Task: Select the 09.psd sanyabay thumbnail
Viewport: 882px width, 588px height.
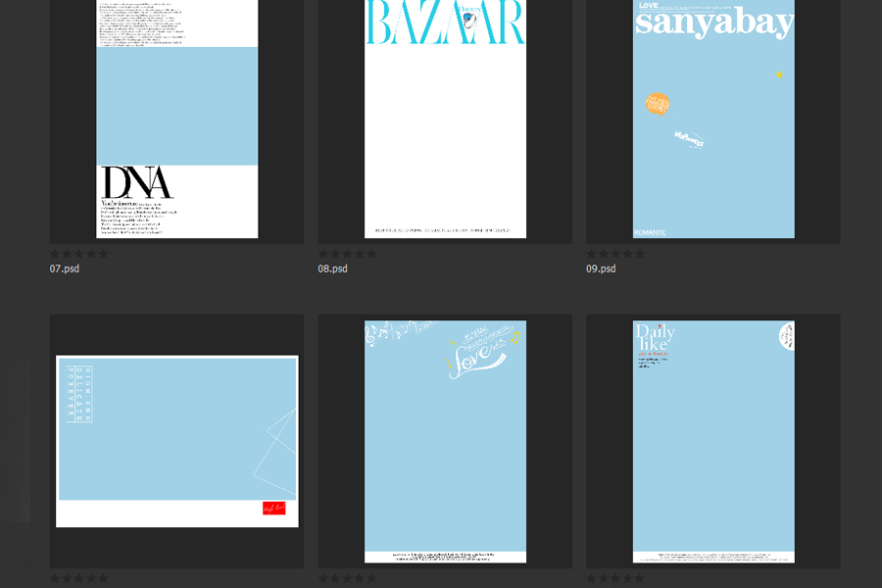Action: click(713, 119)
